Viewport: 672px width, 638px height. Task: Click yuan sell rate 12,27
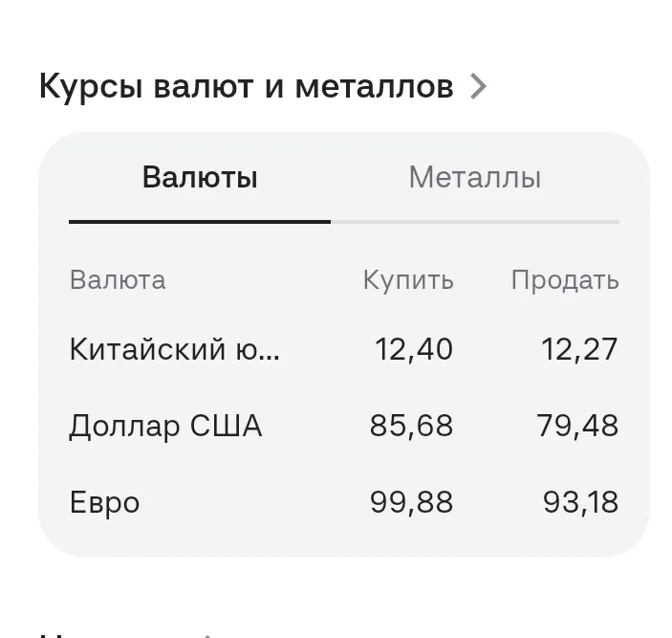pos(579,349)
